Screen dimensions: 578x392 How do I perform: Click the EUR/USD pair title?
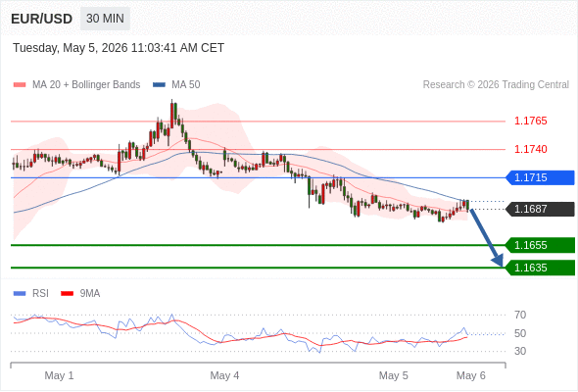pos(42,19)
